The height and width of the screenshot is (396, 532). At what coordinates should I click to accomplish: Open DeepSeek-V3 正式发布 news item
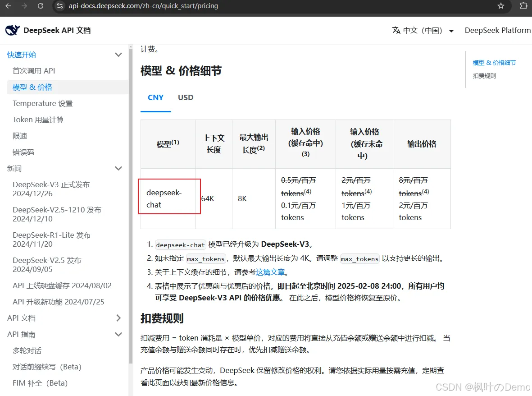click(x=51, y=189)
